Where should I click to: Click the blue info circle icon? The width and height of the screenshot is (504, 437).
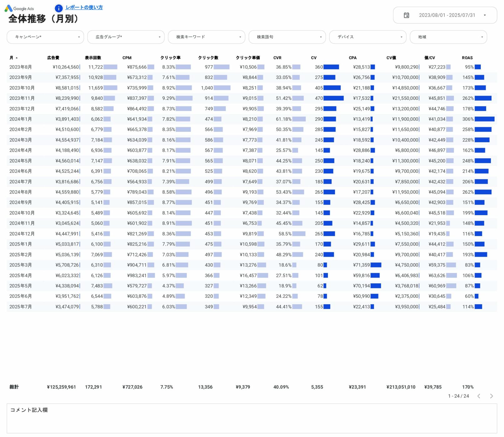coord(58,8)
